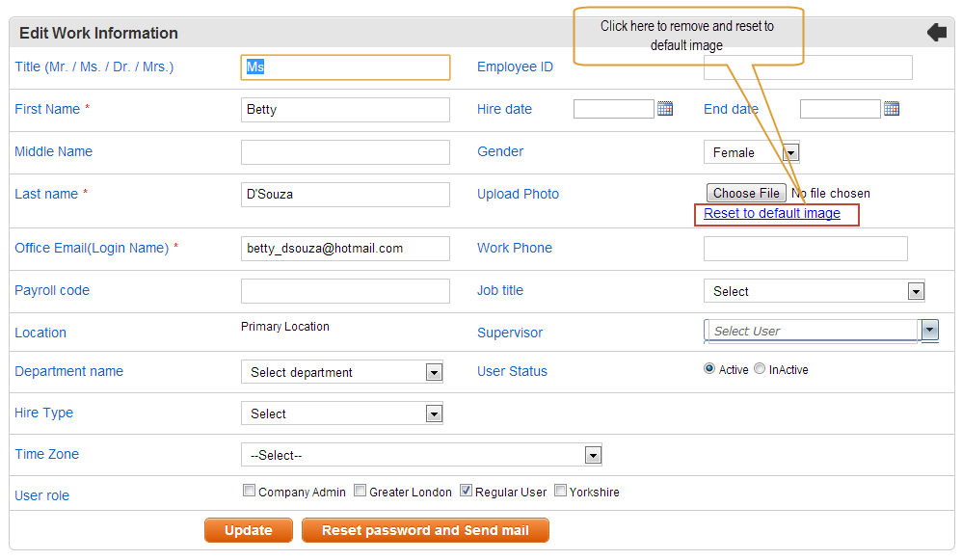
Task: Select the InActive user status radio
Action: 760,368
